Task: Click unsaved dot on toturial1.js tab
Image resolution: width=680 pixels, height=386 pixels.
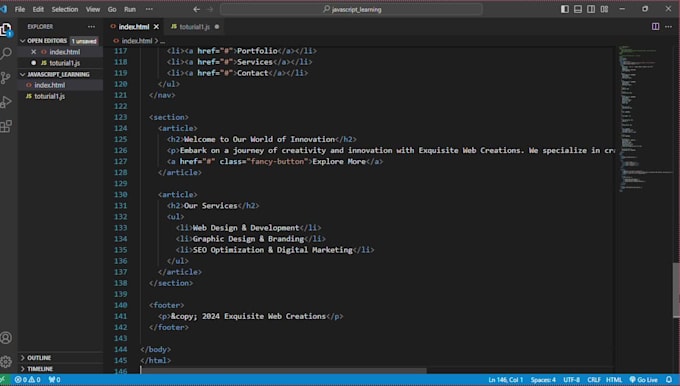Action: (x=217, y=27)
